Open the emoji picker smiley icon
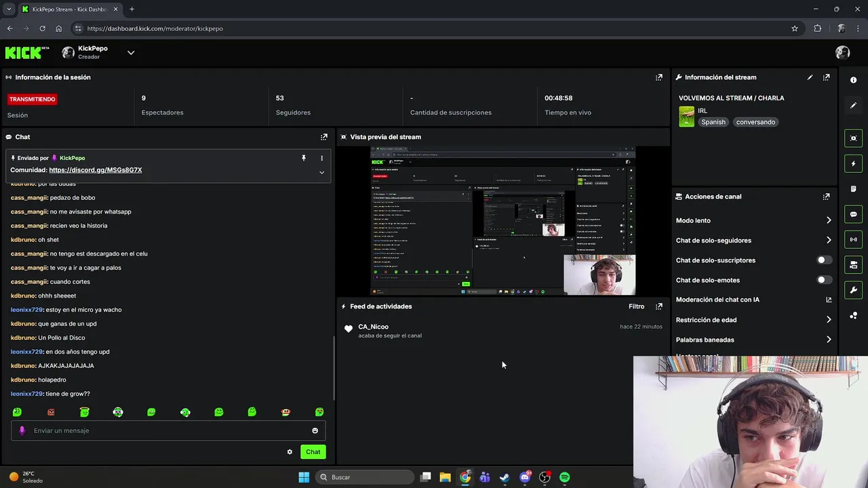The image size is (868, 488). [x=315, y=430]
